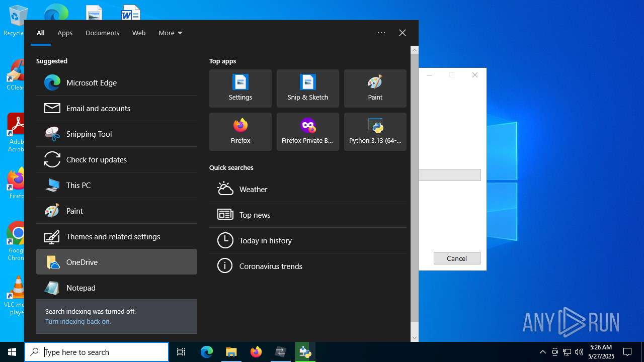
Task: Select the Word document desktop icon
Action: click(130, 13)
